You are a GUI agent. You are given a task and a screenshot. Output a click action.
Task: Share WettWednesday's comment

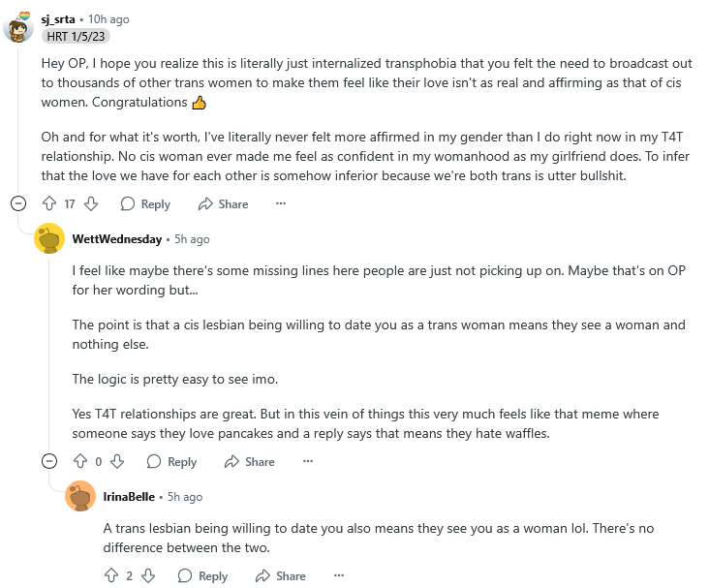[250, 462]
